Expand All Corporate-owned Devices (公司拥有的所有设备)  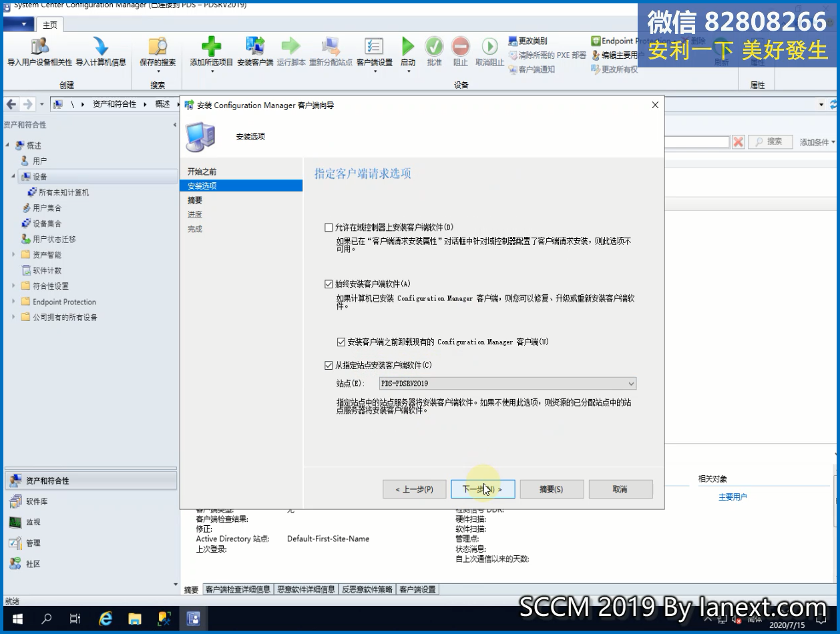(x=13, y=317)
